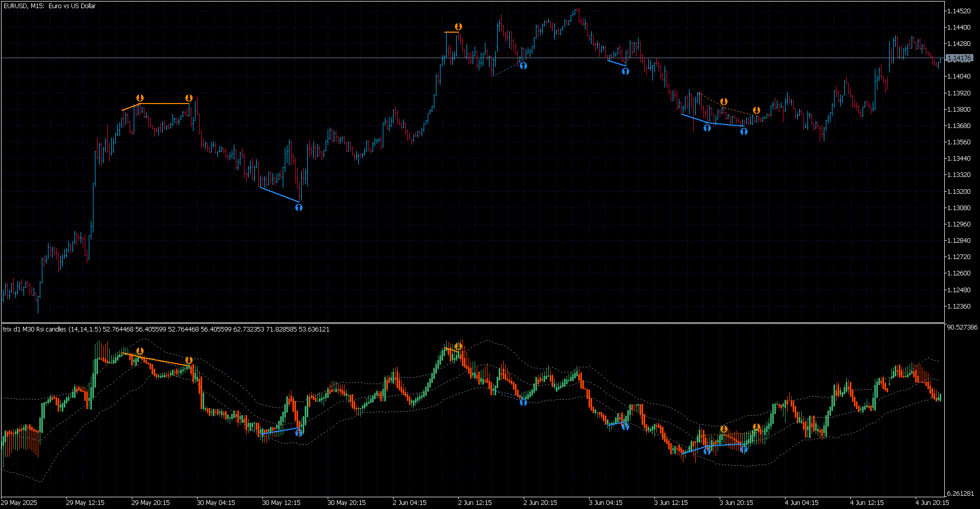
Task: Select the 1.13080 price axis label
Action: coord(959,208)
